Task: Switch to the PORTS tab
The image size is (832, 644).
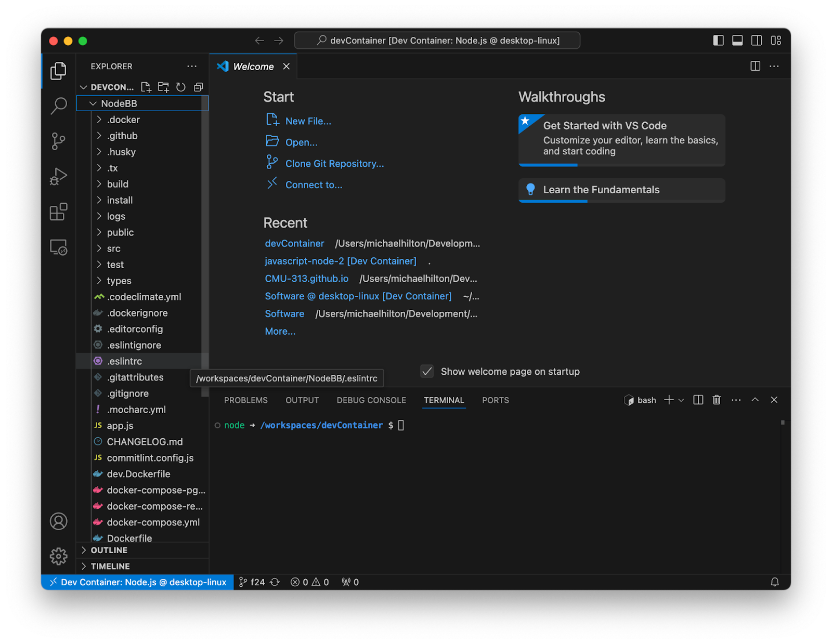Action: [495, 400]
